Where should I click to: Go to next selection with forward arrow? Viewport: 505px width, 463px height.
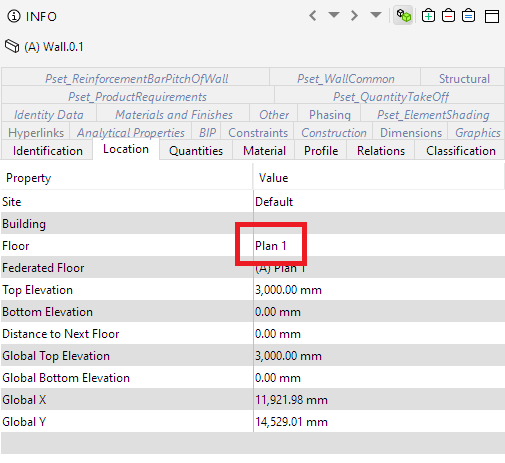(x=354, y=16)
